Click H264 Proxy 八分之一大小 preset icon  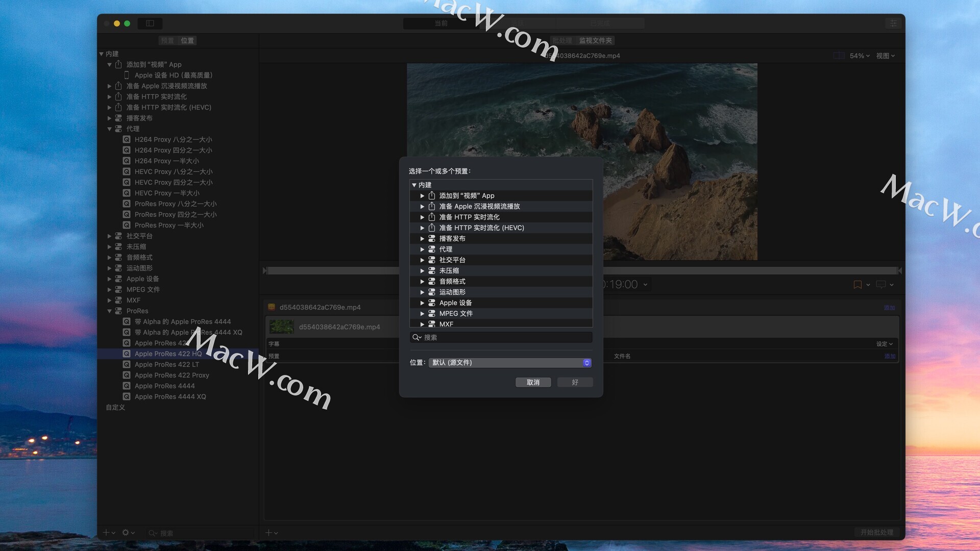127,139
